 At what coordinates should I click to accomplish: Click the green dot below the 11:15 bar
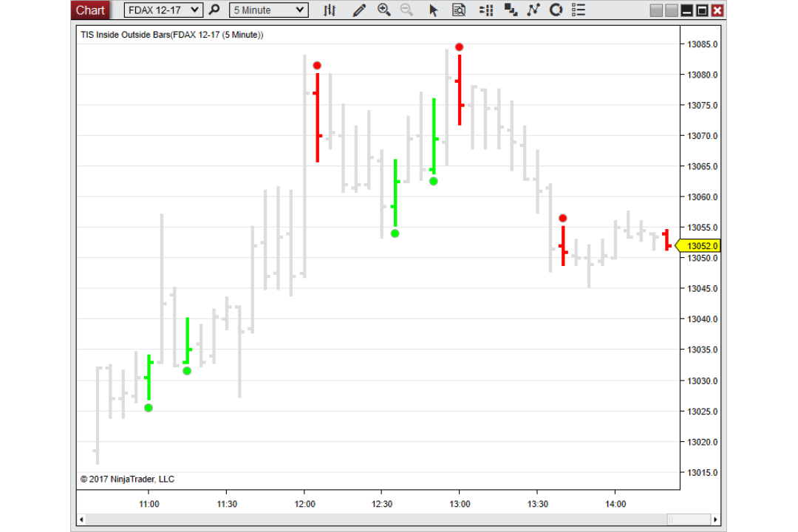click(x=187, y=371)
